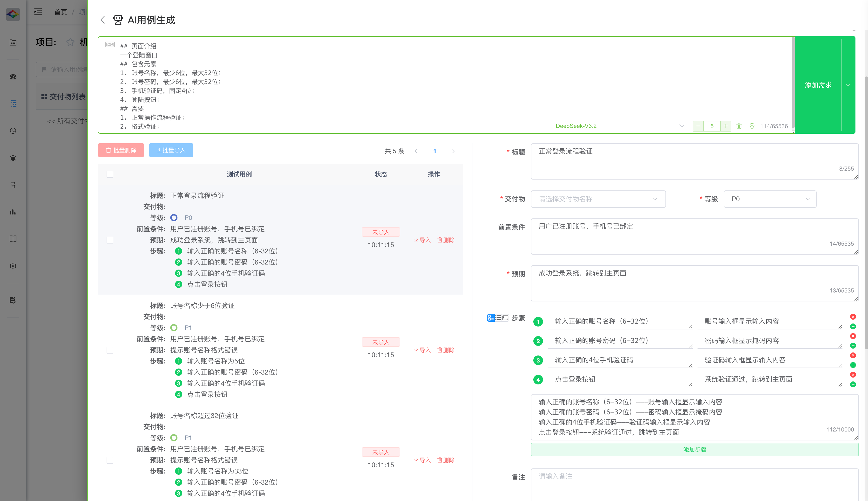This screenshot has width=868, height=501.
Task: Select all test cases header checkbox
Action: (x=110, y=174)
